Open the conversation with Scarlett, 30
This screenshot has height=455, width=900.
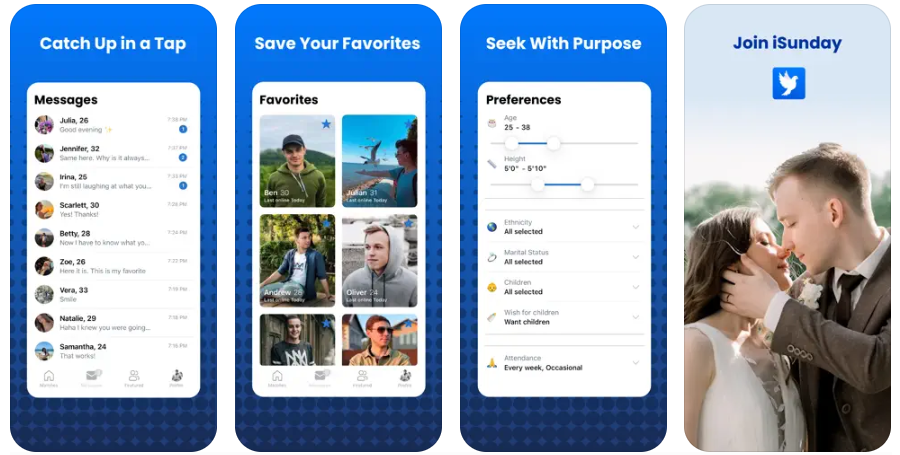click(112, 209)
